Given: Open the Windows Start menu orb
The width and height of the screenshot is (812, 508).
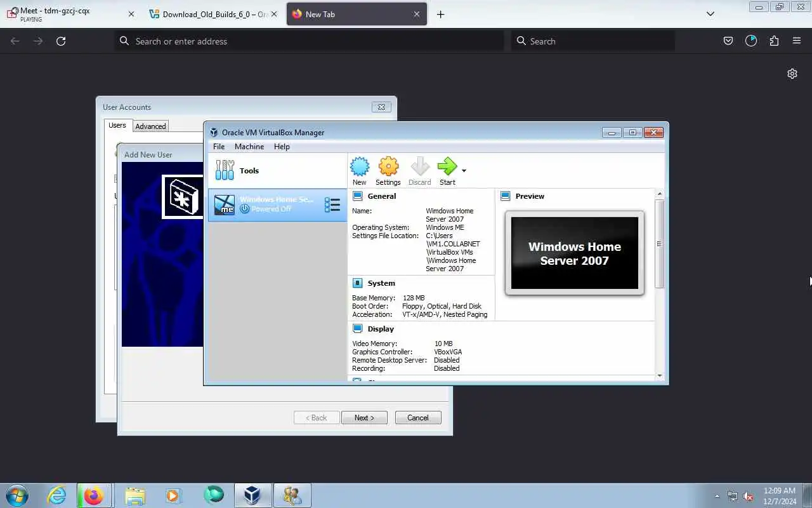Looking at the screenshot, I should [17, 495].
